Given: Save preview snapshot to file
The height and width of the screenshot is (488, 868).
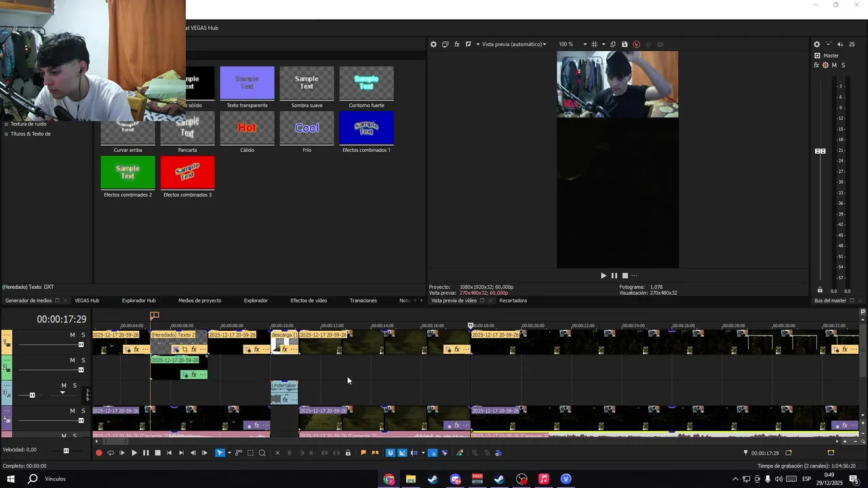Looking at the screenshot, I should coord(625,44).
